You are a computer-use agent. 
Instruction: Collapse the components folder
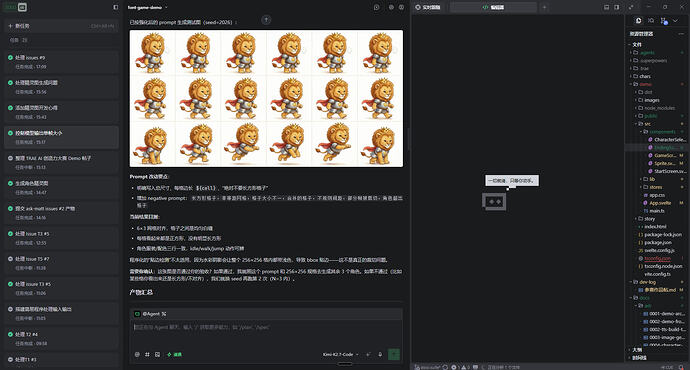coord(657,132)
